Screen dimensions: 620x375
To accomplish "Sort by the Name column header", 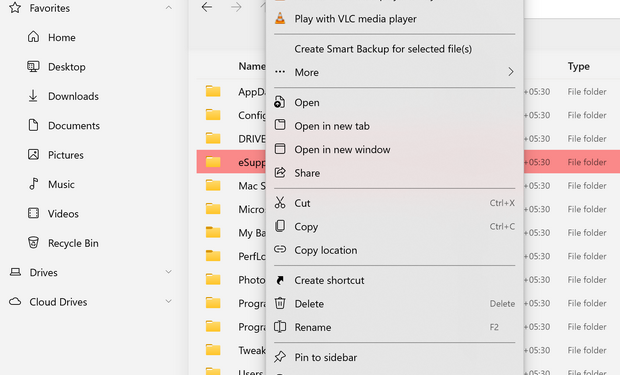I will [x=251, y=66].
